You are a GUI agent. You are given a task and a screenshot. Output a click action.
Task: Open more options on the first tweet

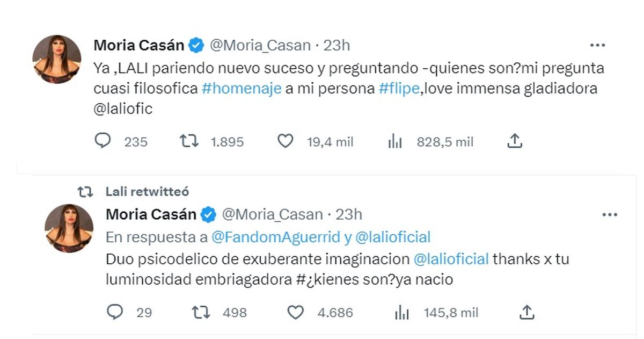pos(598,46)
